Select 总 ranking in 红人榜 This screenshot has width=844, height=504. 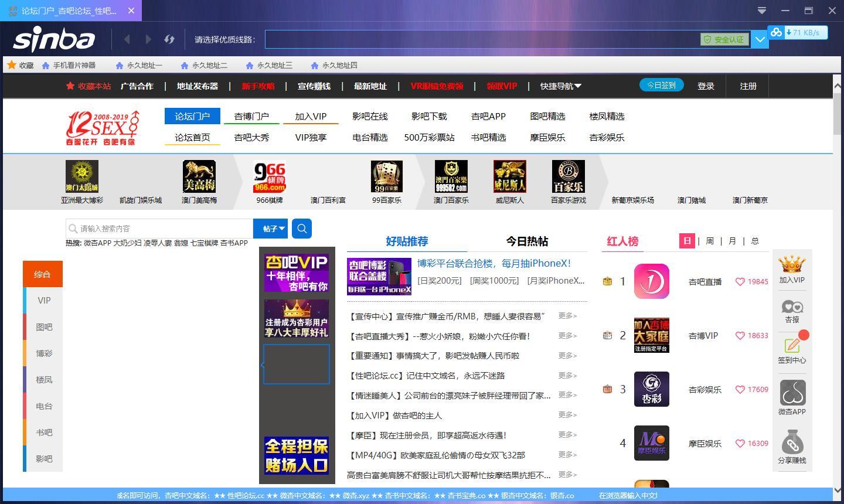click(x=755, y=241)
